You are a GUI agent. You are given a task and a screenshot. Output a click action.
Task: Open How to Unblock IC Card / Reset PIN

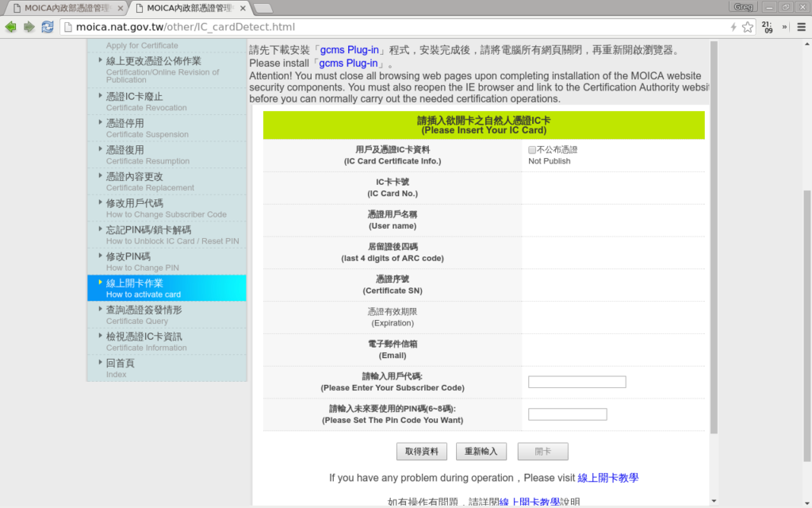tap(172, 241)
